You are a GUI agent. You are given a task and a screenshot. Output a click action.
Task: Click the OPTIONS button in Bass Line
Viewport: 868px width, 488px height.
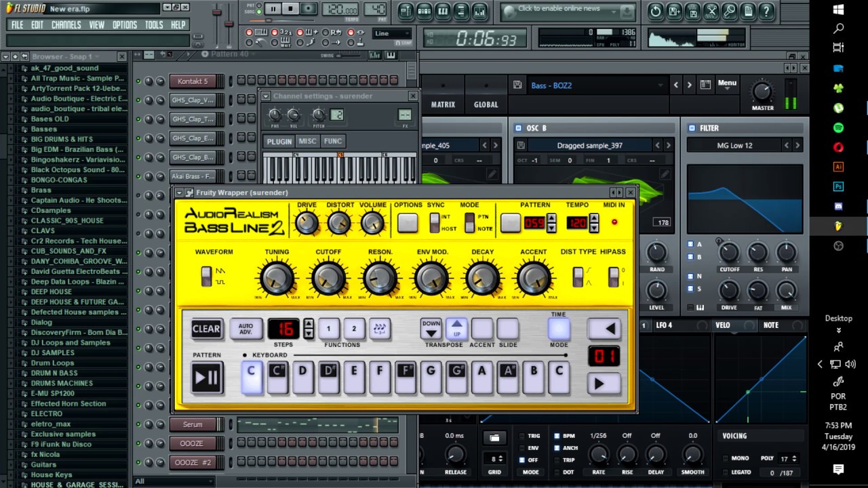(408, 223)
